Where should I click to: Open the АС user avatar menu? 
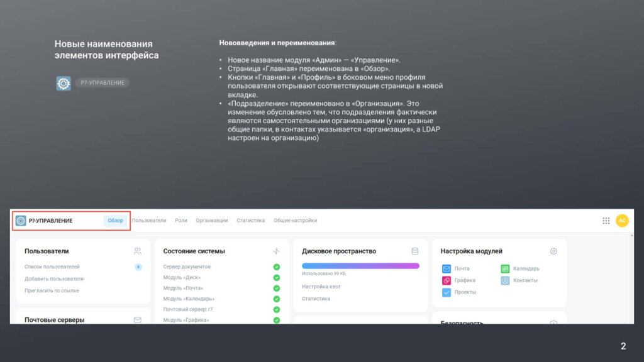tap(622, 221)
